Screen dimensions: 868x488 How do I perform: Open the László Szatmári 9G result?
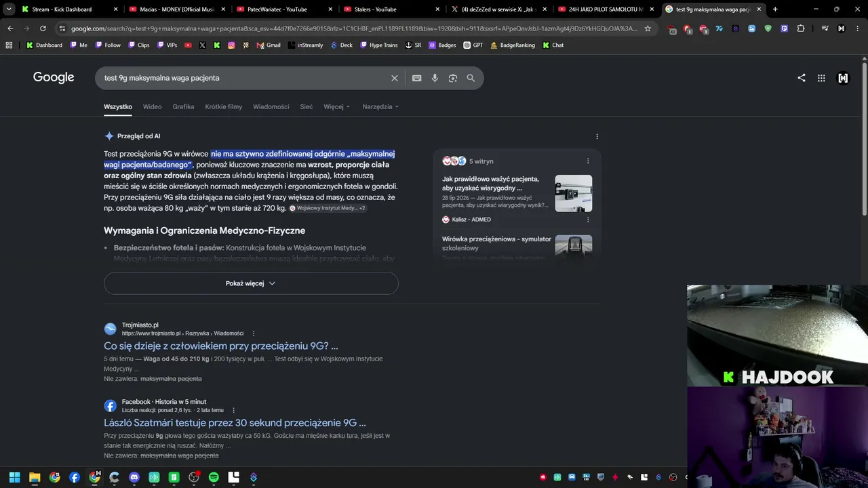click(235, 423)
